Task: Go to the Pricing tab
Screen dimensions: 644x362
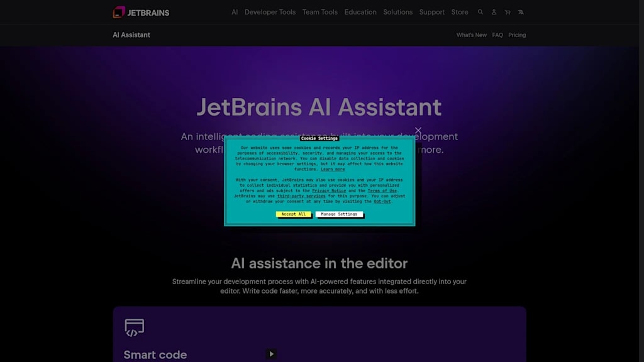Action: (x=517, y=35)
